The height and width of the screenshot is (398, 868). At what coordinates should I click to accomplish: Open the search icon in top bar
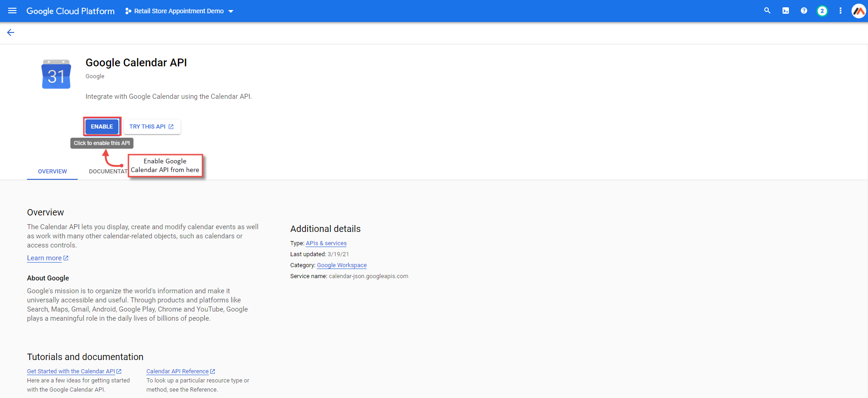click(x=767, y=11)
